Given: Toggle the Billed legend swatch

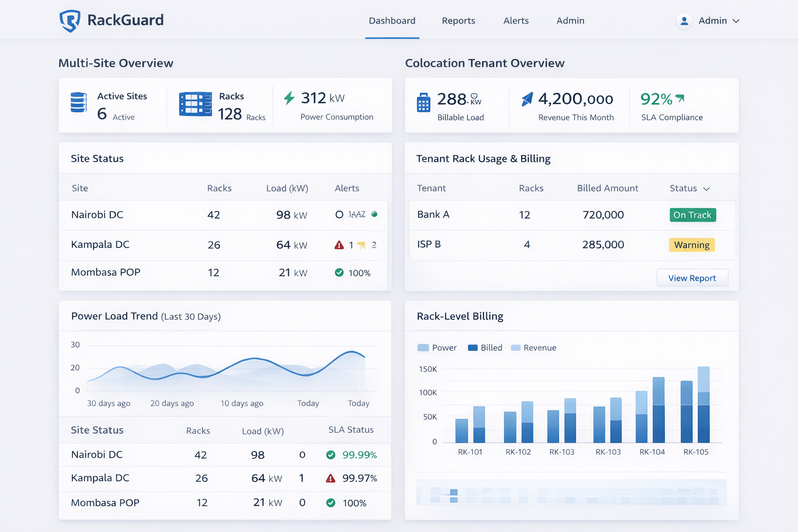Looking at the screenshot, I should tap(473, 348).
